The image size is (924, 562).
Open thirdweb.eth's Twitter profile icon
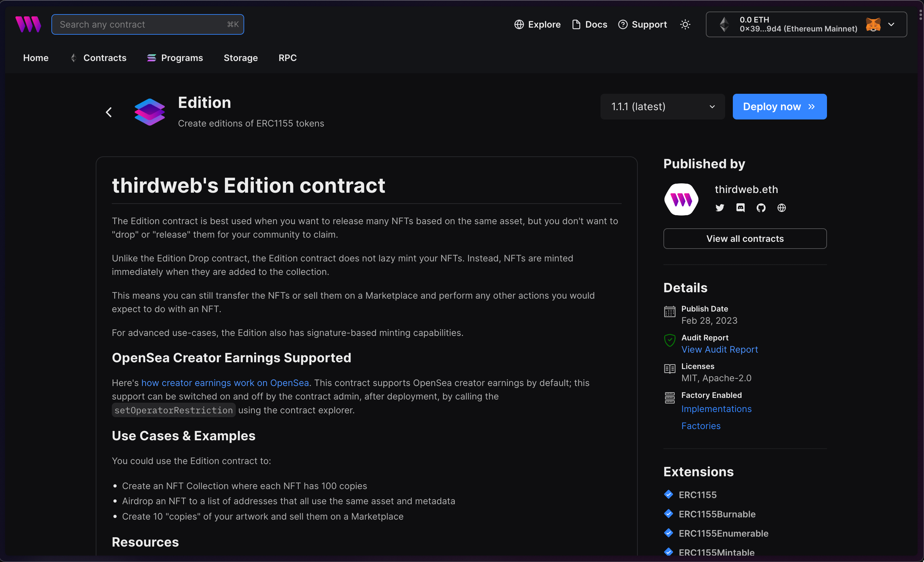pos(720,208)
